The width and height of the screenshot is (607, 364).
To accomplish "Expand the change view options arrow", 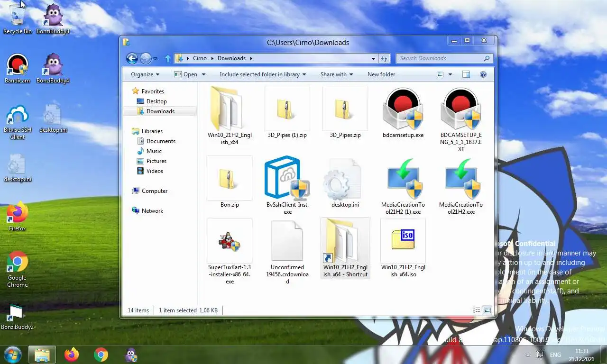I will pyautogui.click(x=450, y=74).
